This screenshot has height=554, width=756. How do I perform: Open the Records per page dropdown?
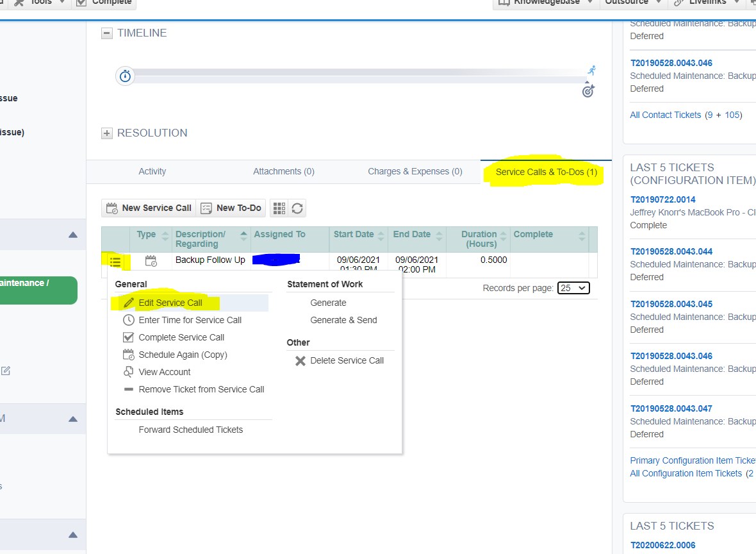(573, 288)
